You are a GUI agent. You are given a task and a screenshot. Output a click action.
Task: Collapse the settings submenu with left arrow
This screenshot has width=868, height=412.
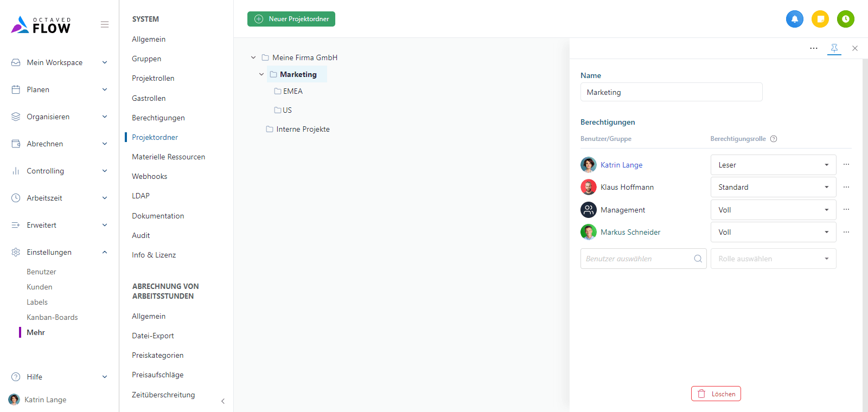click(x=223, y=401)
